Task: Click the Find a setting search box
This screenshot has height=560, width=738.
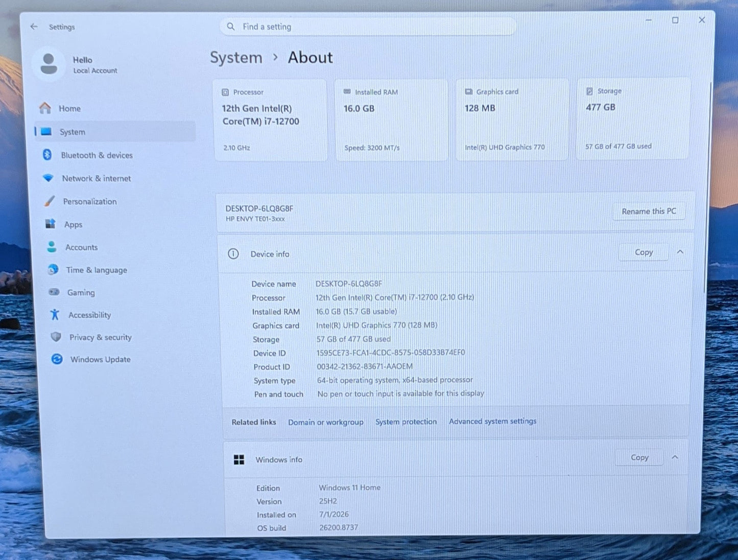Action: coord(367,27)
